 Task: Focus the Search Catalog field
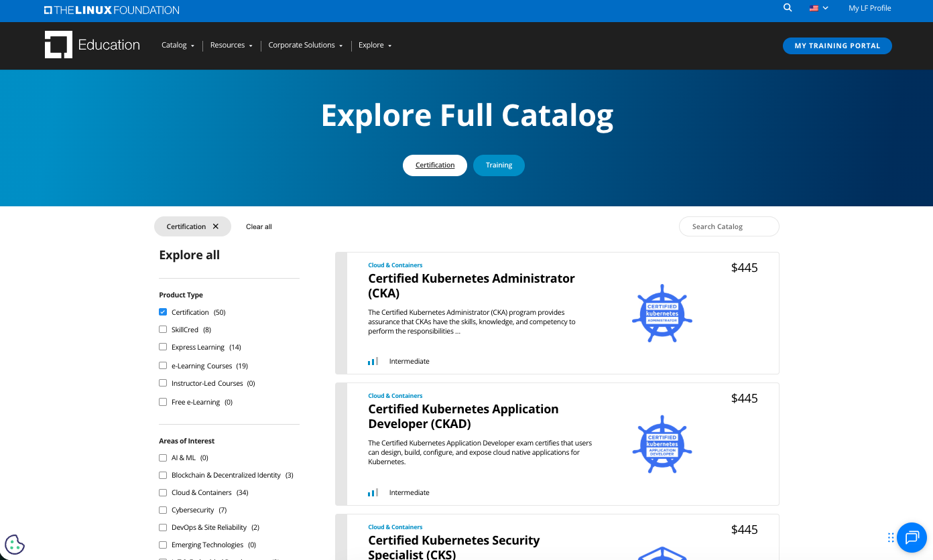click(729, 226)
